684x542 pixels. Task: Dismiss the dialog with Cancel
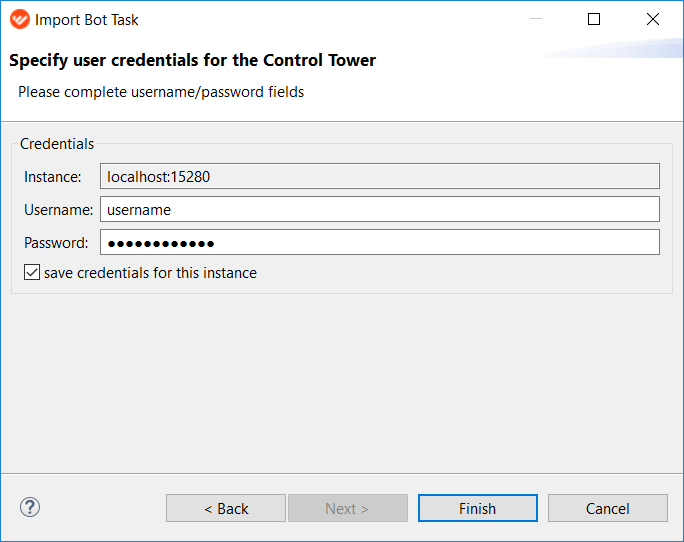tap(608, 508)
